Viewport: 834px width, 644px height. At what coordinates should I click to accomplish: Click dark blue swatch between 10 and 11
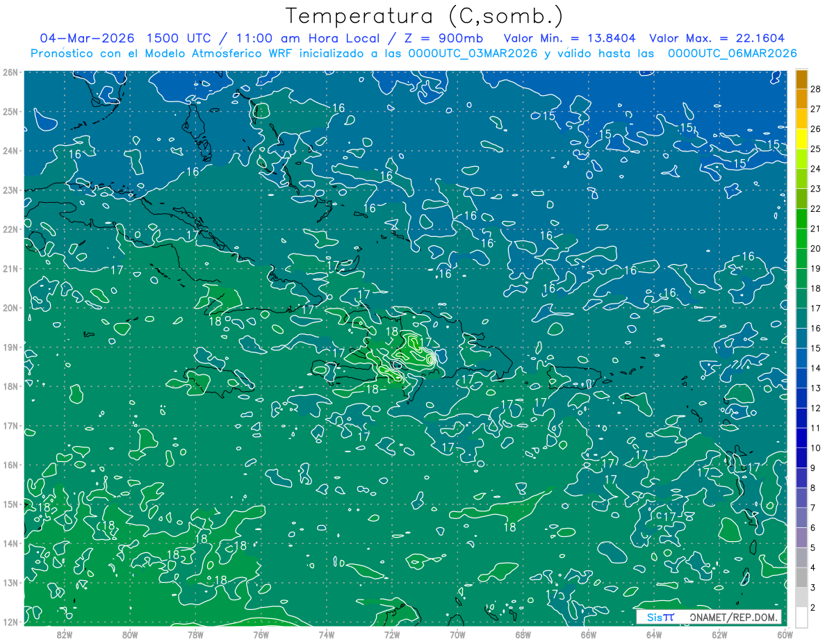[801, 438]
